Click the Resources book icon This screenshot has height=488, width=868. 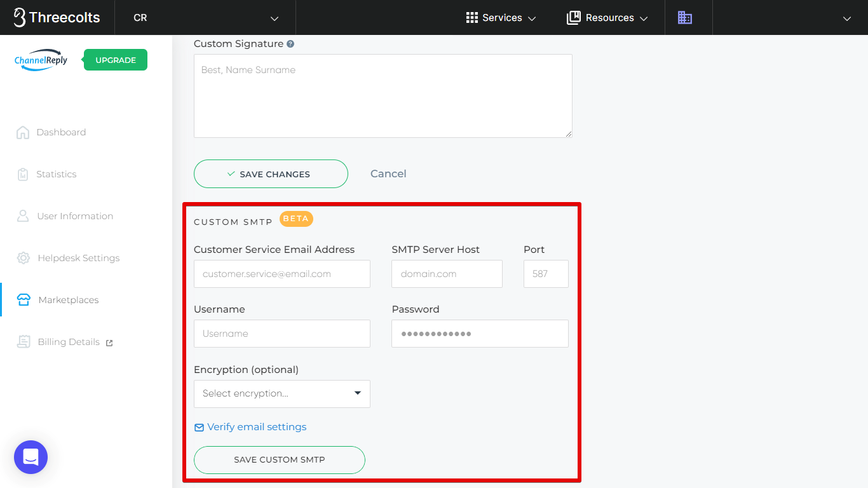574,18
